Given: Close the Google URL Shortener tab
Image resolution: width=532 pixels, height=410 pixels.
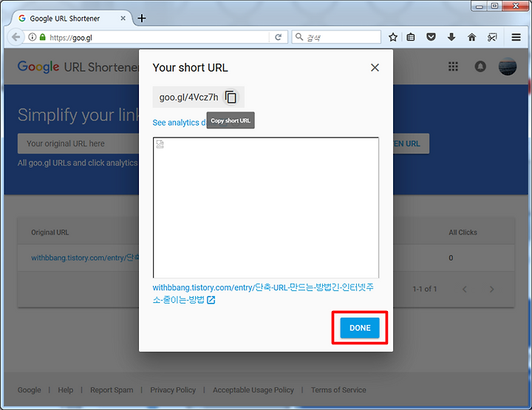Looking at the screenshot, I should coord(123,18).
